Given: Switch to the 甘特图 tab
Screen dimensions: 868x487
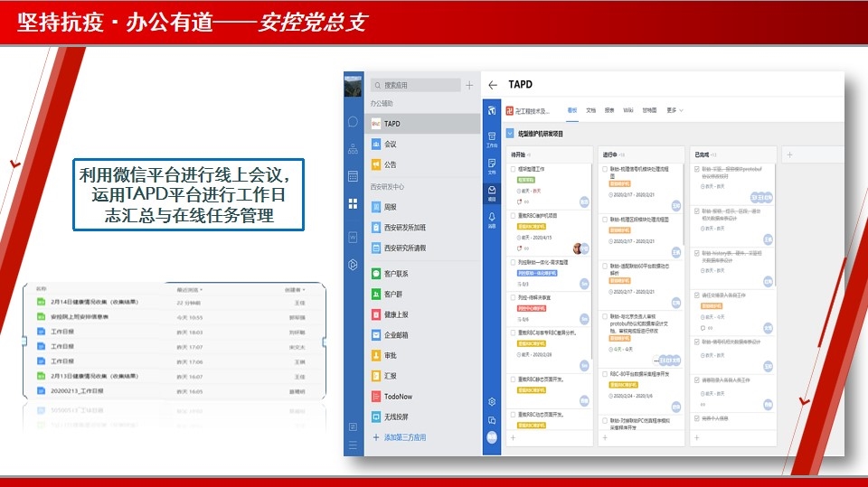Looking at the screenshot, I should 649,110.
